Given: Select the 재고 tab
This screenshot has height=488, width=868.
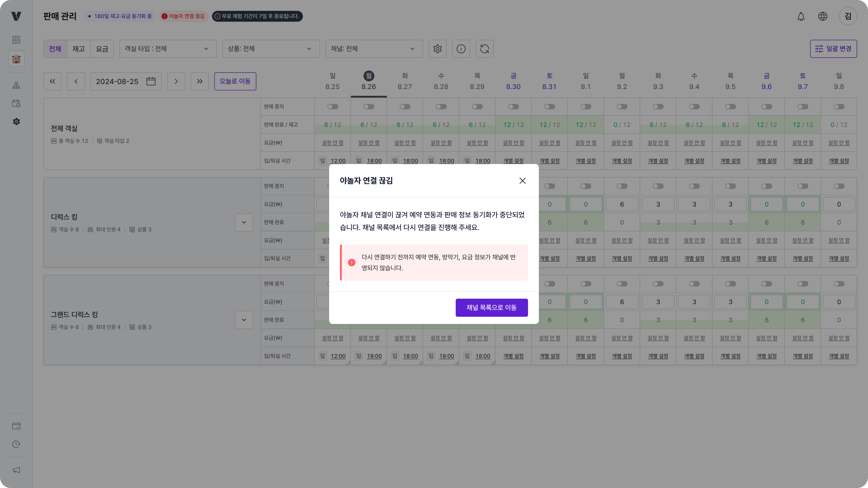Looking at the screenshot, I should tap(78, 49).
